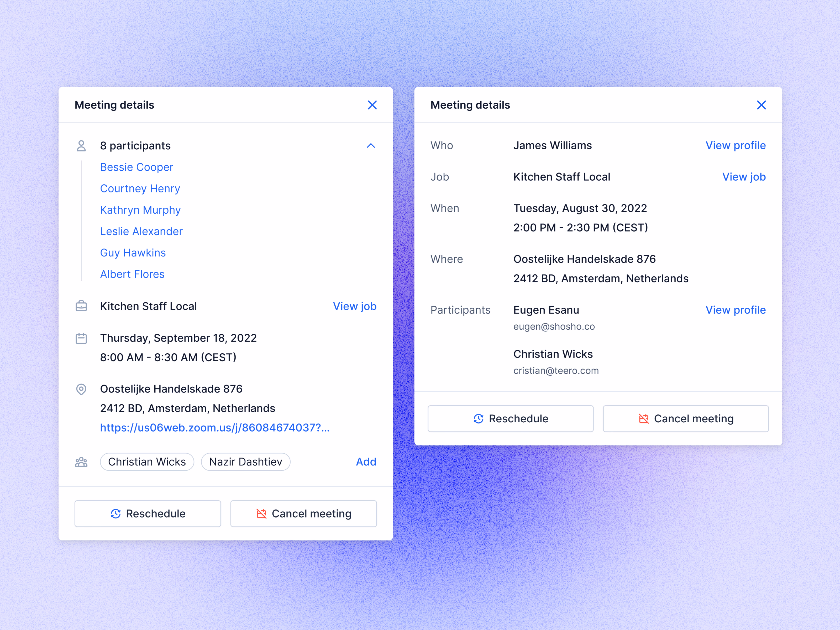Open the zoom.us meeting link
Screen dimensions: 840x630
tap(215, 428)
